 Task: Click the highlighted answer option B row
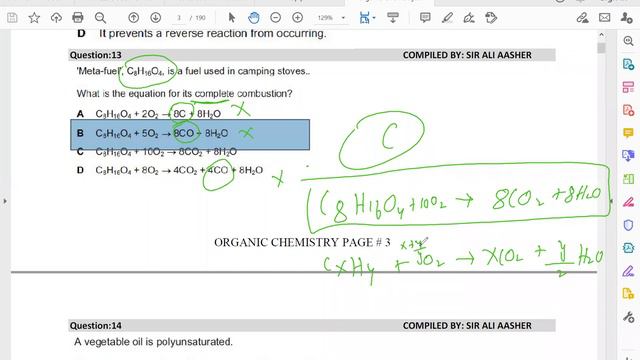pyautogui.click(x=190, y=134)
